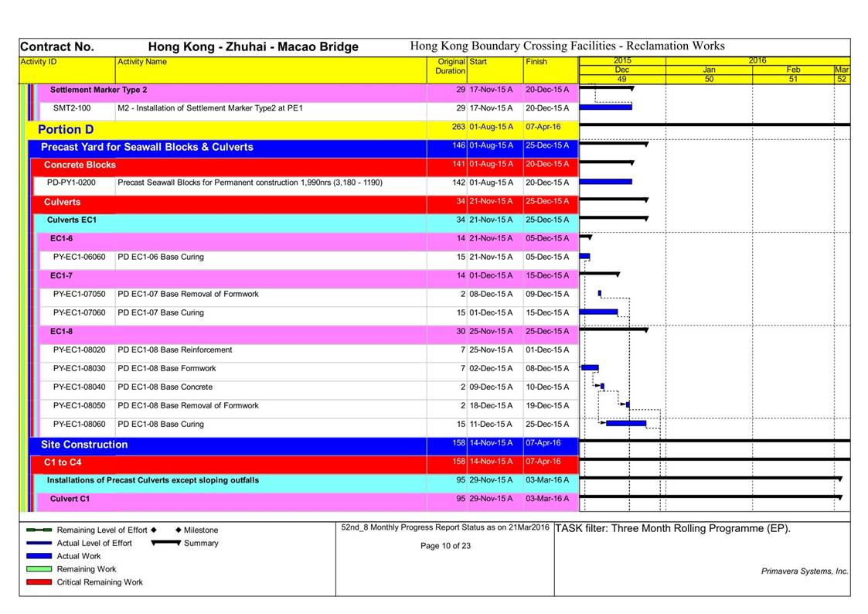Image resolution: width=868 pixels, height=614 pixels.
Task: Select the Site Construction group row
Action: pyautogui.click(x=304, y=445)
